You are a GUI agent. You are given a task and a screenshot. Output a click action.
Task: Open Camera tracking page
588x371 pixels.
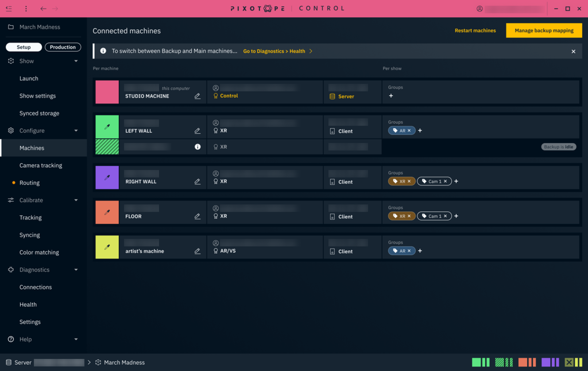pyautogui.click(x=41, y=165)
